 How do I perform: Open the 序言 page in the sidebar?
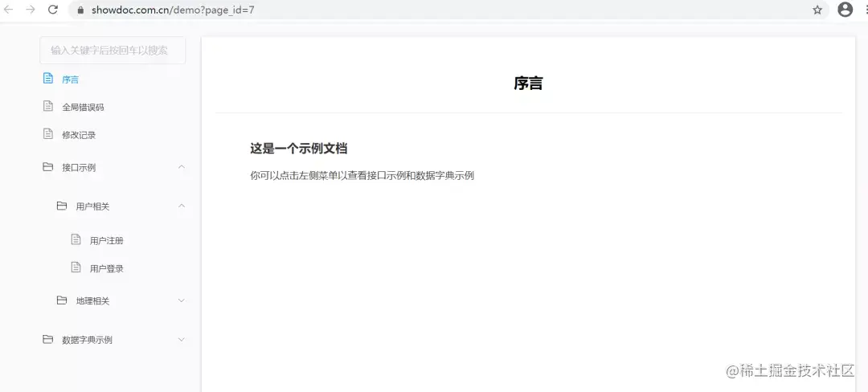(x=70, y=80)
